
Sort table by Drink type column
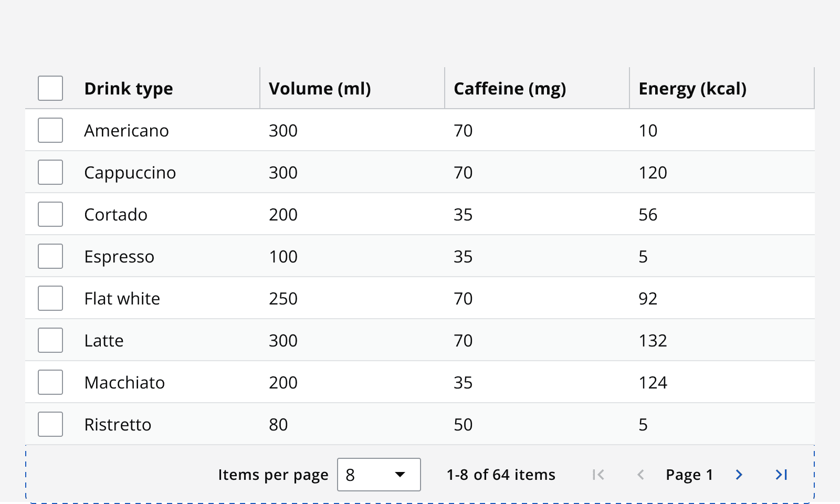point(128,88)
